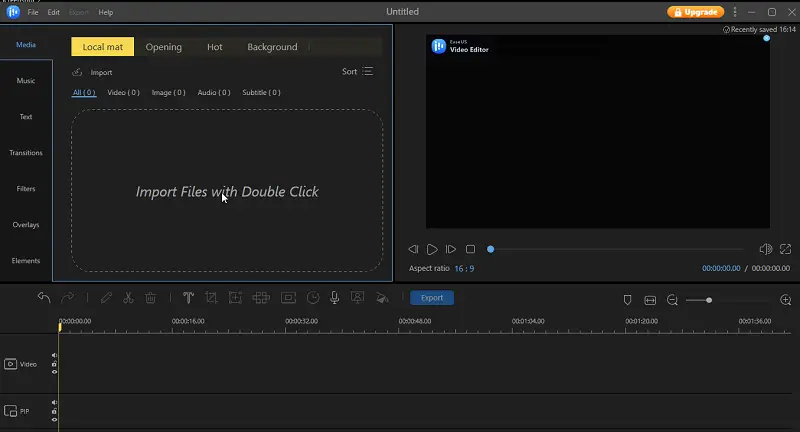Open the File menu
This screenshot has height=432, width=800.
[x=33, y=12]
